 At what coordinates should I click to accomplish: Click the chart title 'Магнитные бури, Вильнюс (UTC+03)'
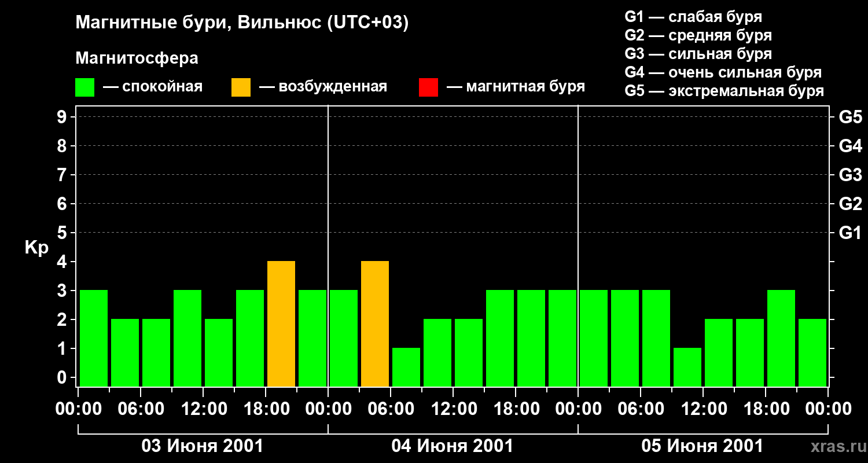(242, 23)
